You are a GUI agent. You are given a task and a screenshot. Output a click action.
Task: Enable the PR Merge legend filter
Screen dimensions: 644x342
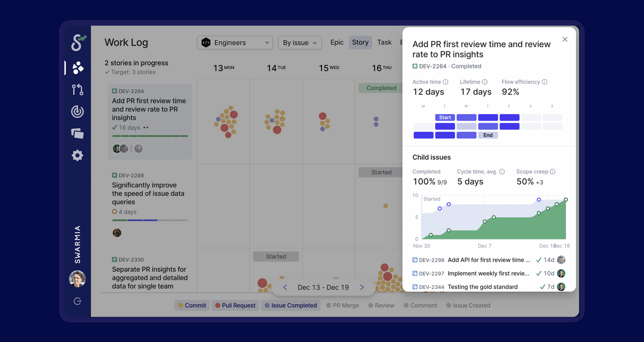(343, 305)
